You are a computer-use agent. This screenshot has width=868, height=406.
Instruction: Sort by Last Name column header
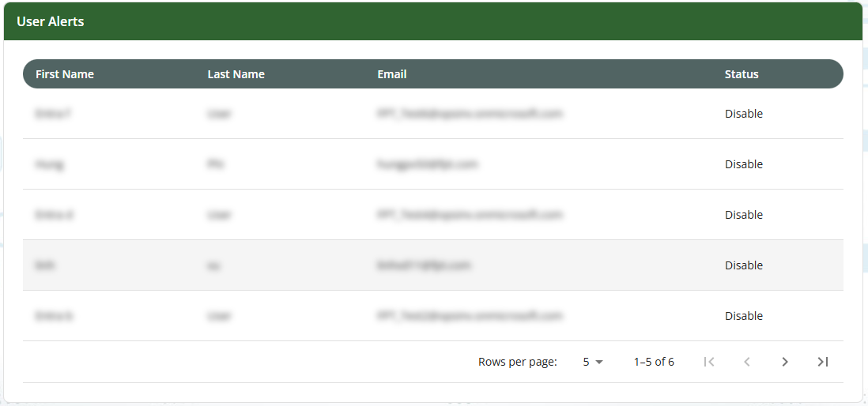236,74
